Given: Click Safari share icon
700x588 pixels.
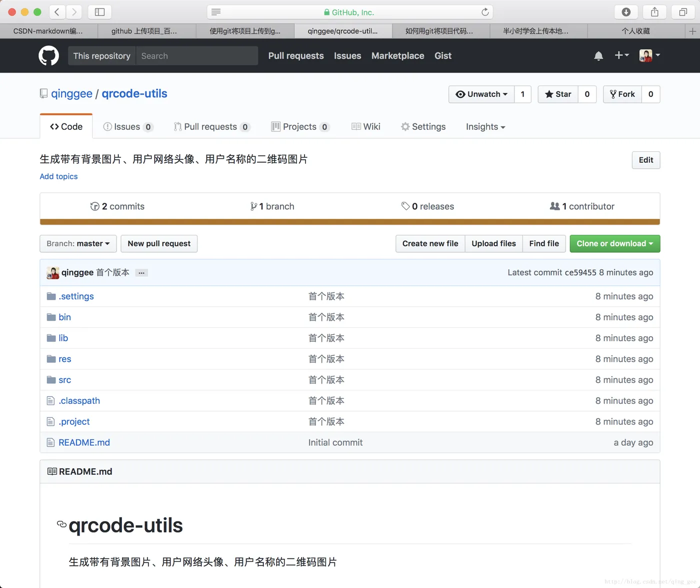Looking at the screenshot, I should [654, 12].
